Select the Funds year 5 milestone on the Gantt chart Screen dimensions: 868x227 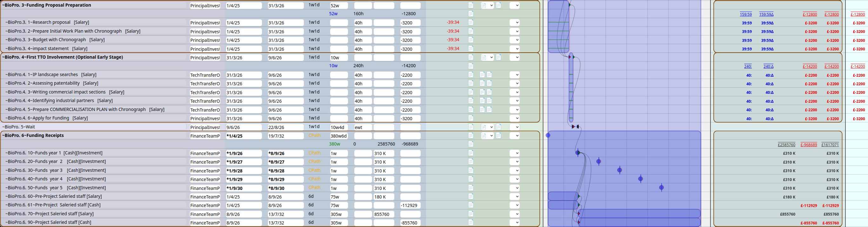[661, 188]
